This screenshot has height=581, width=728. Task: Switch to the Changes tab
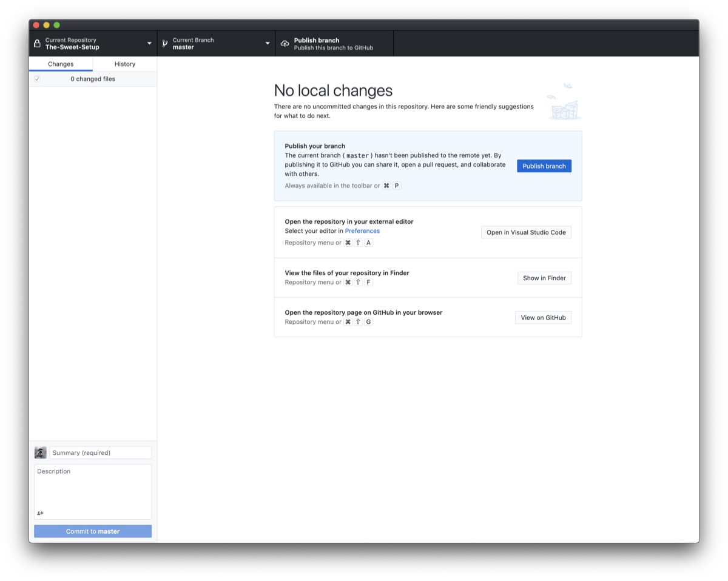pos(61,64)
